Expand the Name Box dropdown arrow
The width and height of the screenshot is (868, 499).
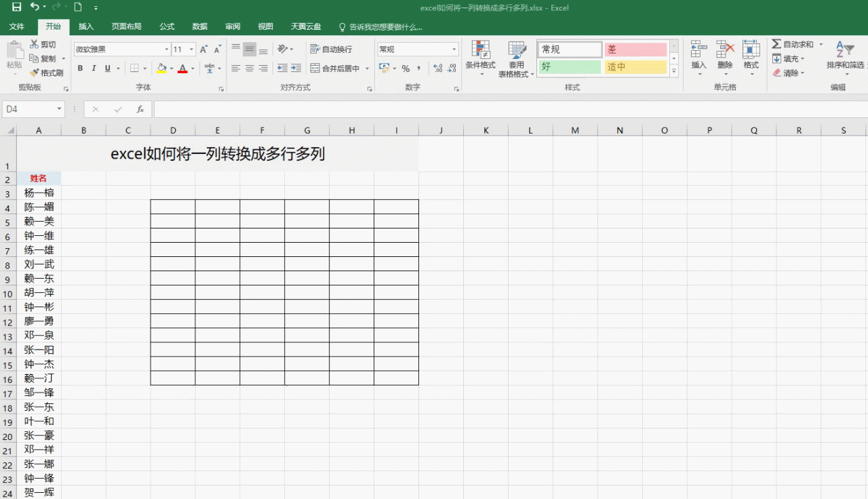[60, 109]
